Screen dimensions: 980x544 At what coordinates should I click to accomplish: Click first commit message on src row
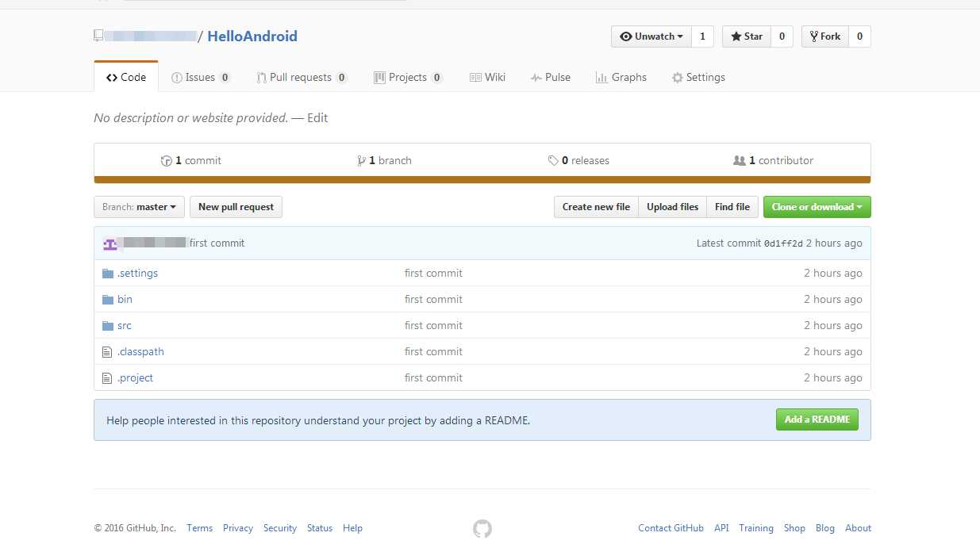(x=433, y=325)
